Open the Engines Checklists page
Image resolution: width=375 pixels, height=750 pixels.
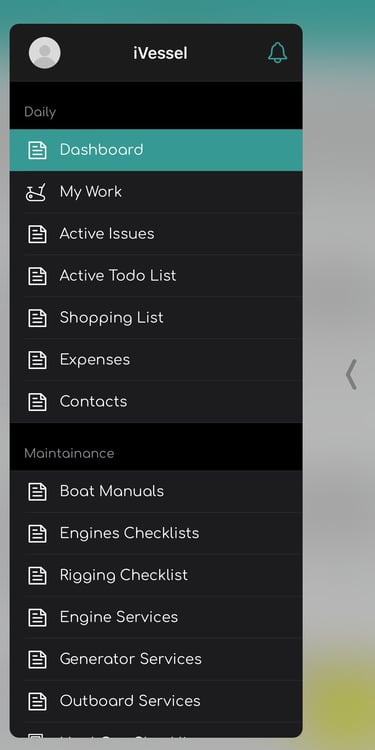point(156,533)
